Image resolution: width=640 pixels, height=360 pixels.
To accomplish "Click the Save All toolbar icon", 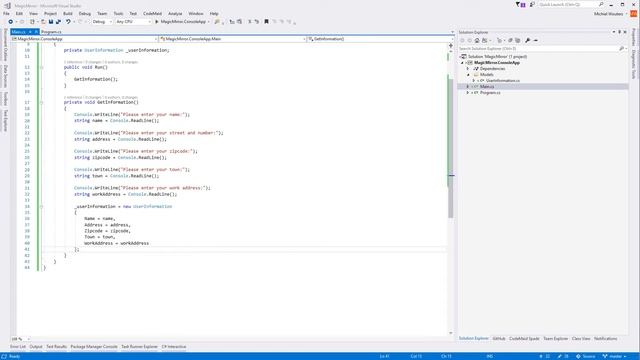I will point(58,22).
